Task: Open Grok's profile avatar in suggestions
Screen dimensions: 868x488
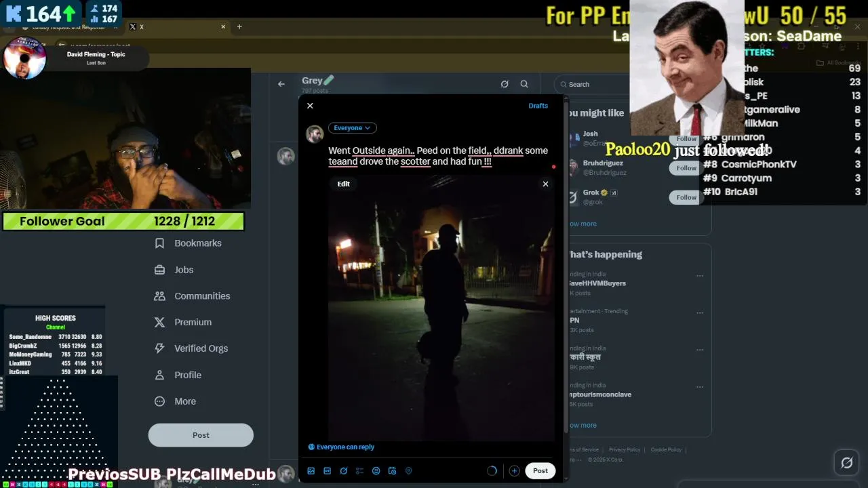Action: [x=573, y=197]
